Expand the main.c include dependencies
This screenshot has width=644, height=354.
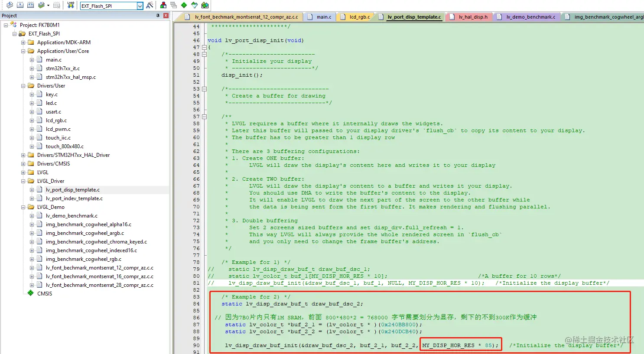[x=32, y=60]
